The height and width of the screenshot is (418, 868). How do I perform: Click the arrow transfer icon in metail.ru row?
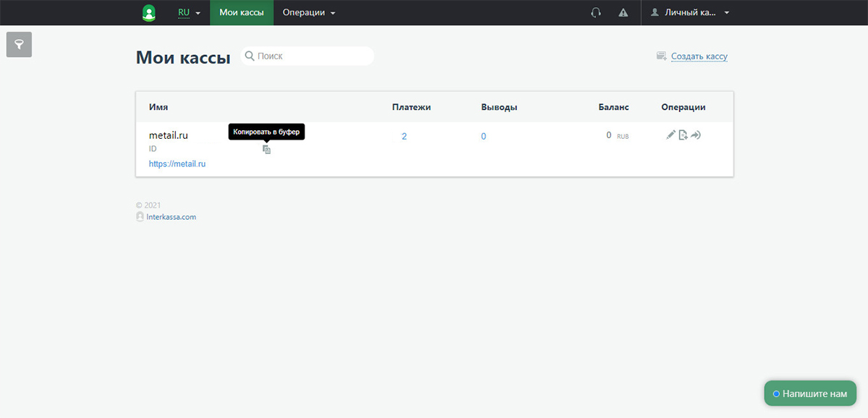click(696, 135)
